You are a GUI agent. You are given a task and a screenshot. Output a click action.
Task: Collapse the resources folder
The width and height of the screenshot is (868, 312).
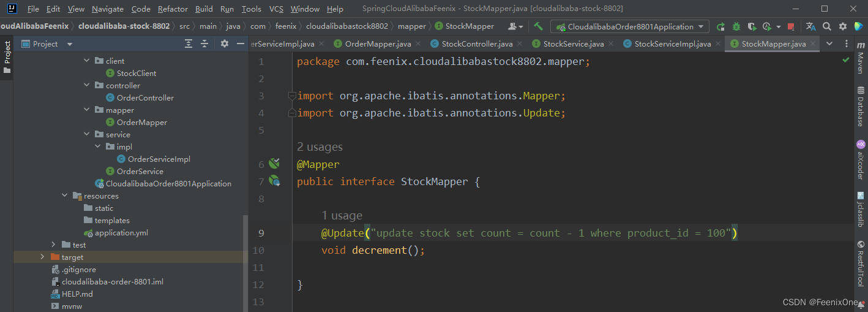[65, 196]
